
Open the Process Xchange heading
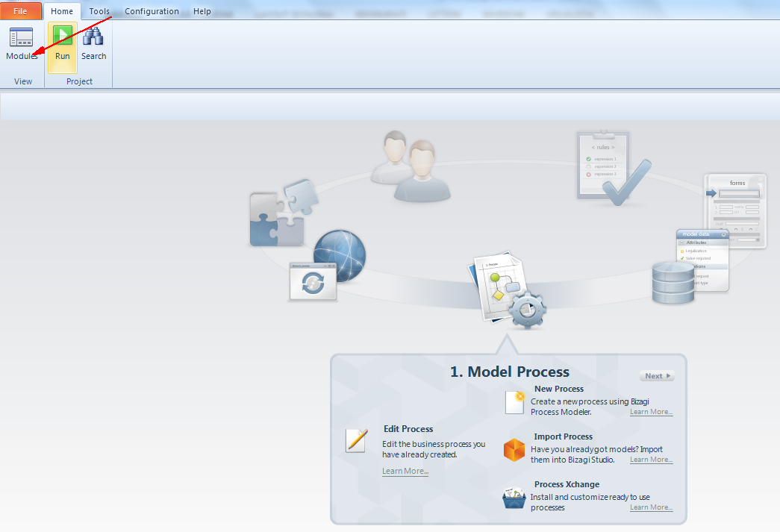point(567,484)
